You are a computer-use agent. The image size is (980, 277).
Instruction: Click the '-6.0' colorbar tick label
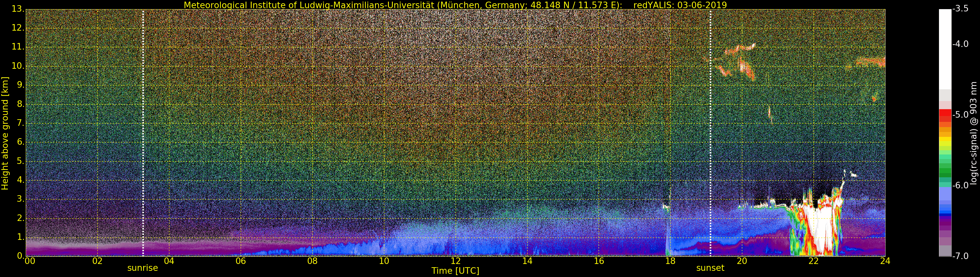pyautogui.click(x=960, y=185)
